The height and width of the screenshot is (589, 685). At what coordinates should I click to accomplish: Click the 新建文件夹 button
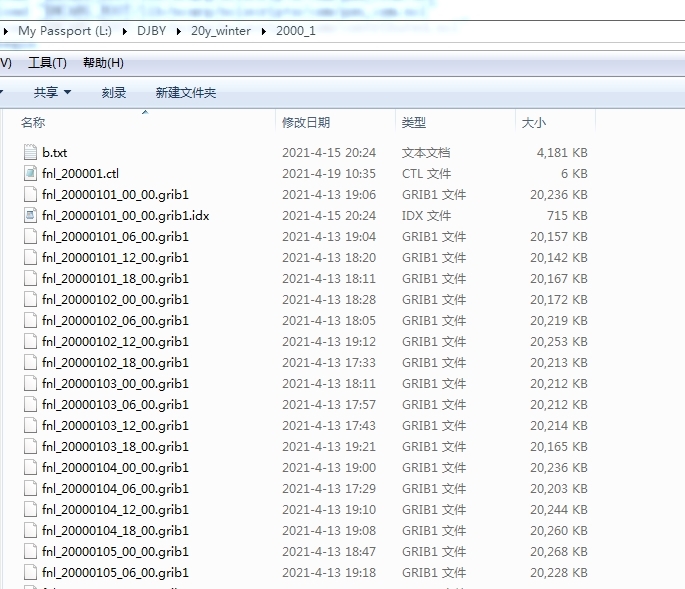(x=185, y=92)
